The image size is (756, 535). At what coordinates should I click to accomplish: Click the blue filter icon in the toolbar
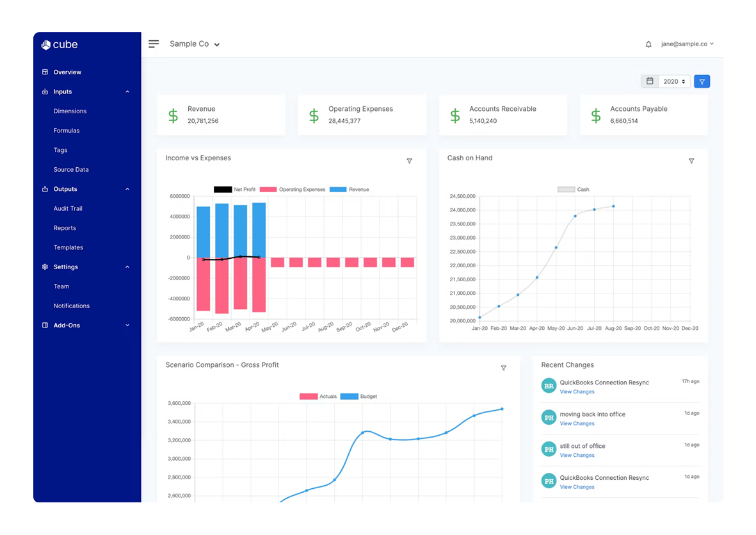(702, 81)
